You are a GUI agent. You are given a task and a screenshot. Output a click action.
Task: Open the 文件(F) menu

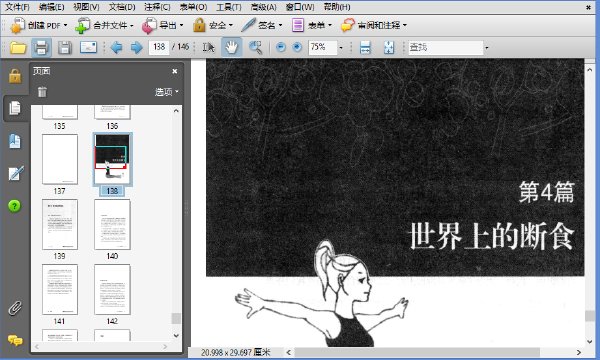(x=17, y=7)
